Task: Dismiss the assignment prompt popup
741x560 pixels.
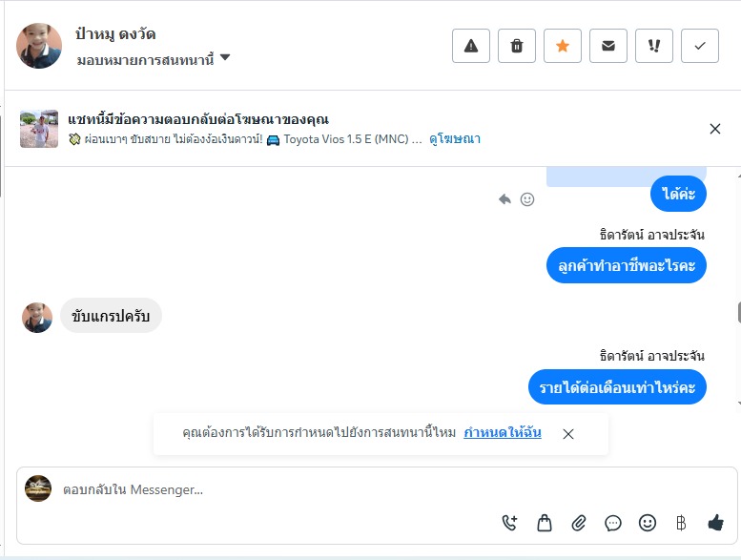Action: pyautogui.click(x=568, y=434)
